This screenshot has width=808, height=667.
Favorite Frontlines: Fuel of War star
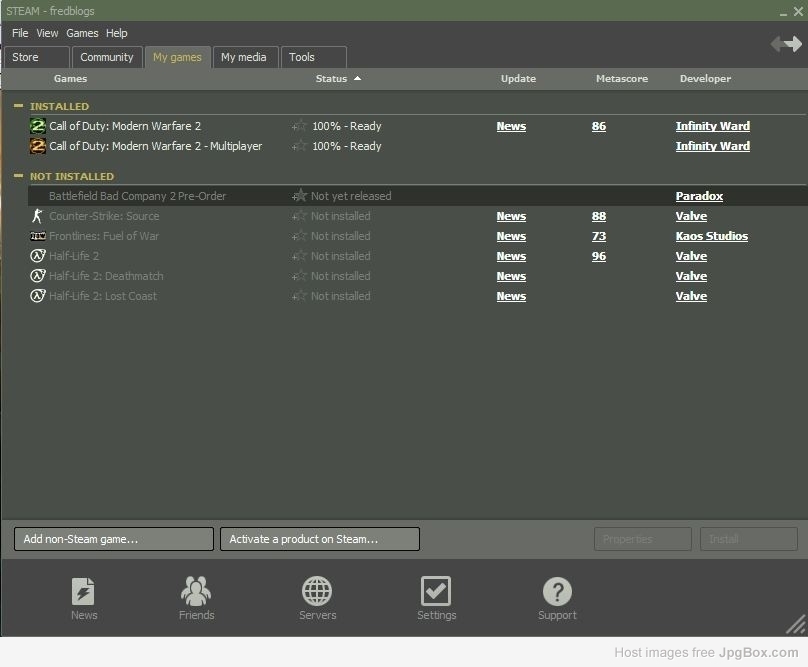(x=299, y=236)
